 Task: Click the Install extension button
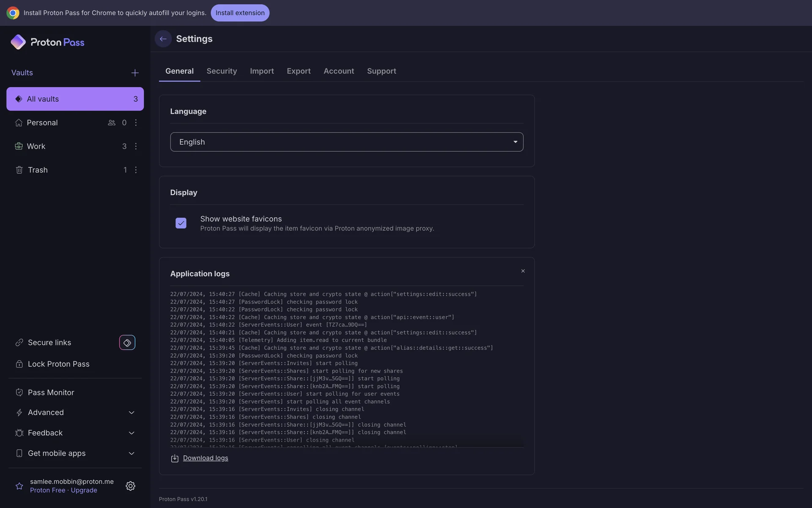(240, 13)
